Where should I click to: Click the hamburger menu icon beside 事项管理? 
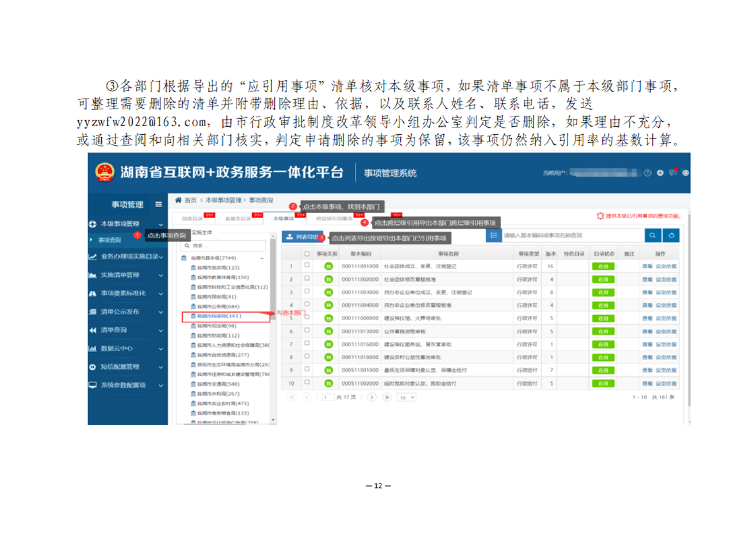(x=158, y=204)
